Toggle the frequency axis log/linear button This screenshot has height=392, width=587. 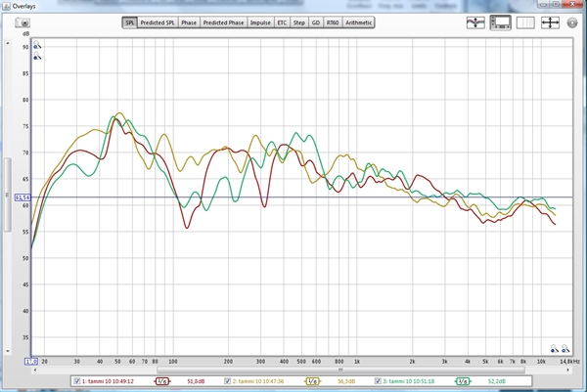(525, 22)
